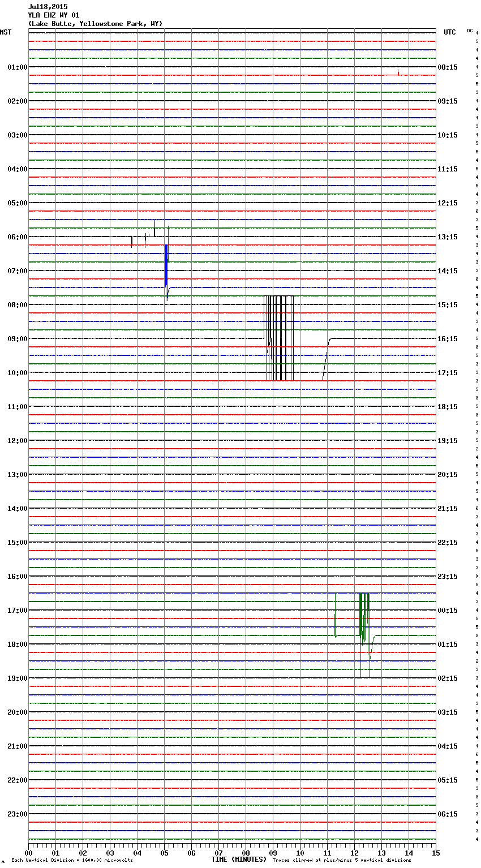Click the 17:15 UTC time label
Viewport: 481px width, 868px height.
click(448, 373)
